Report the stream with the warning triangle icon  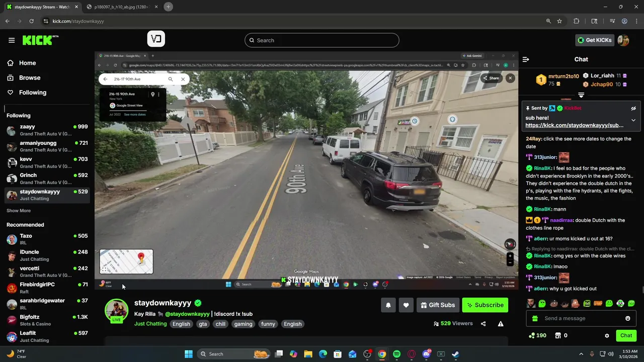(x=501, y=324)
